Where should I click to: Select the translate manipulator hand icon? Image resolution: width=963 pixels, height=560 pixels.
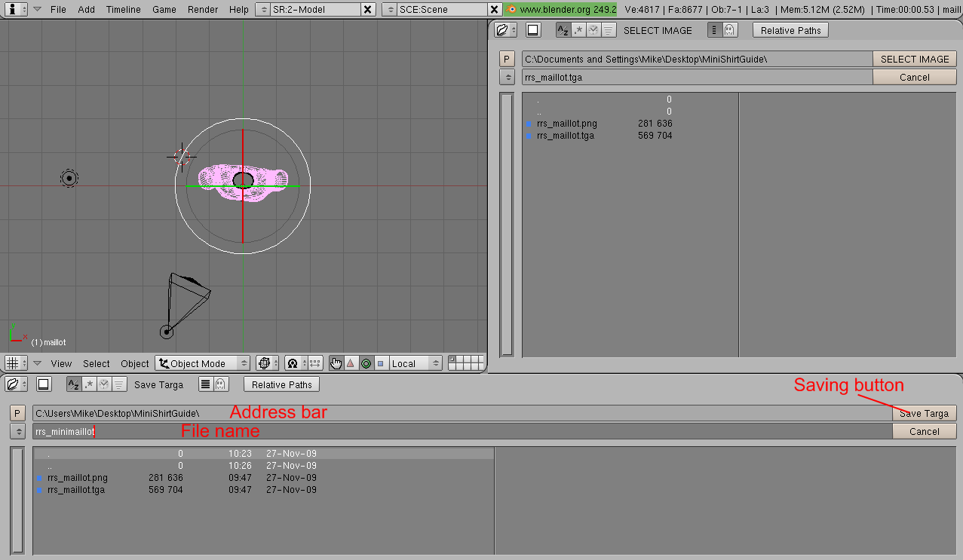coord(336,363)
